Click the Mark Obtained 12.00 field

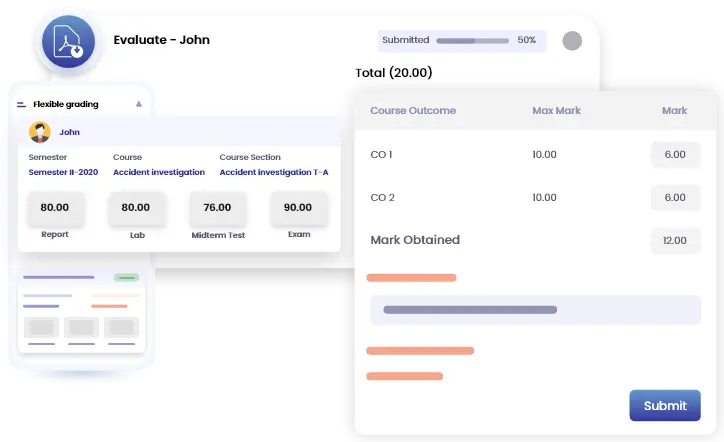[x=675, y=241]
